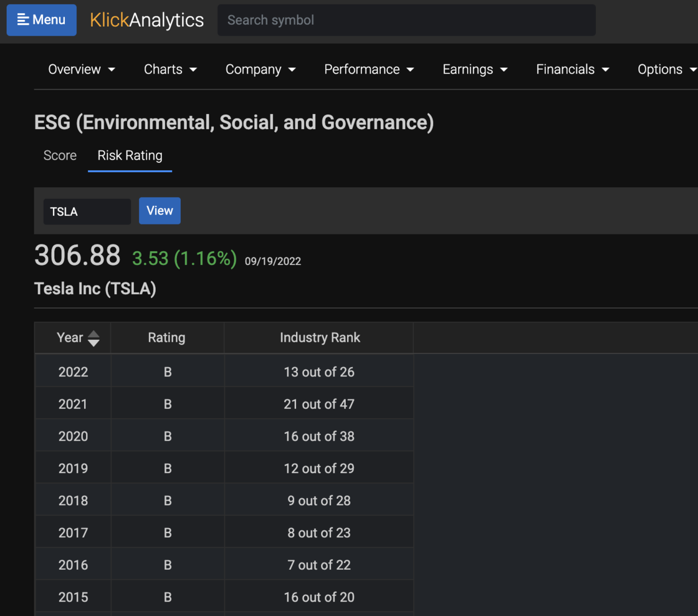Click the Rating column header

167,338
